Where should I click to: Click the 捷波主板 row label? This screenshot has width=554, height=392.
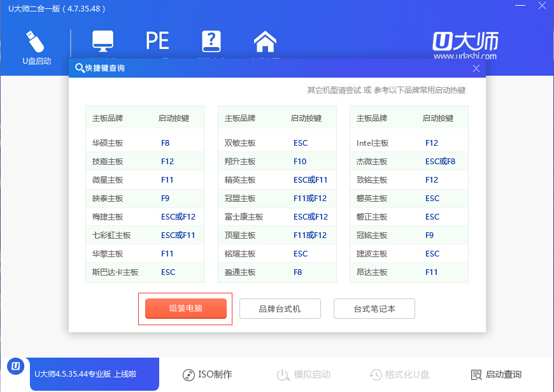point(372,253)
